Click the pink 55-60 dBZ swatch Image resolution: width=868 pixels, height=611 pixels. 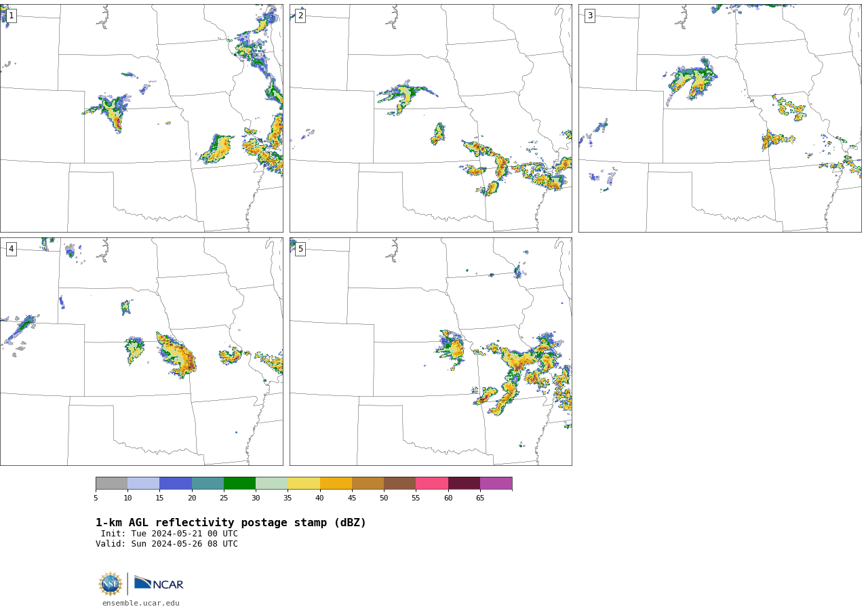coord(432,484)
